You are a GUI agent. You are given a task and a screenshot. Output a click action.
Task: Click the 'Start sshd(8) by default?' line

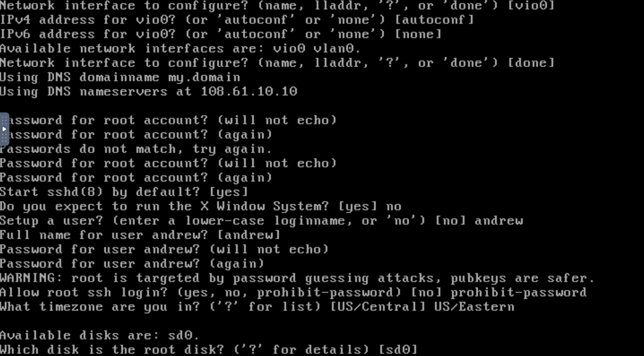124,192
